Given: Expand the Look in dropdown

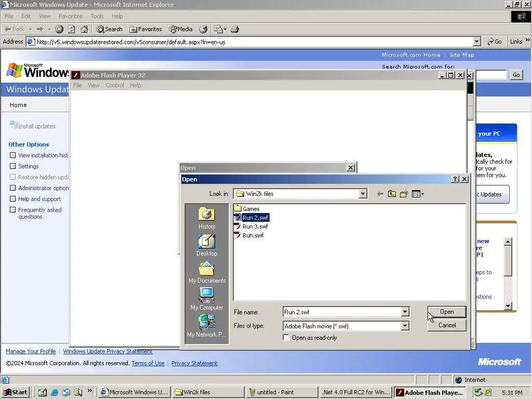Looking at the screenshot, I should pos(363,194).
